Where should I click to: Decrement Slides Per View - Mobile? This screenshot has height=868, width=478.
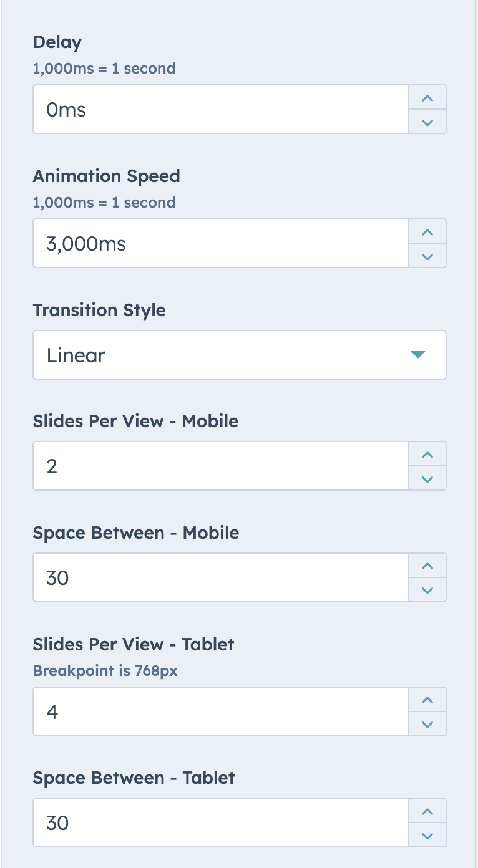pyautogui.click(x=427, y=478)
